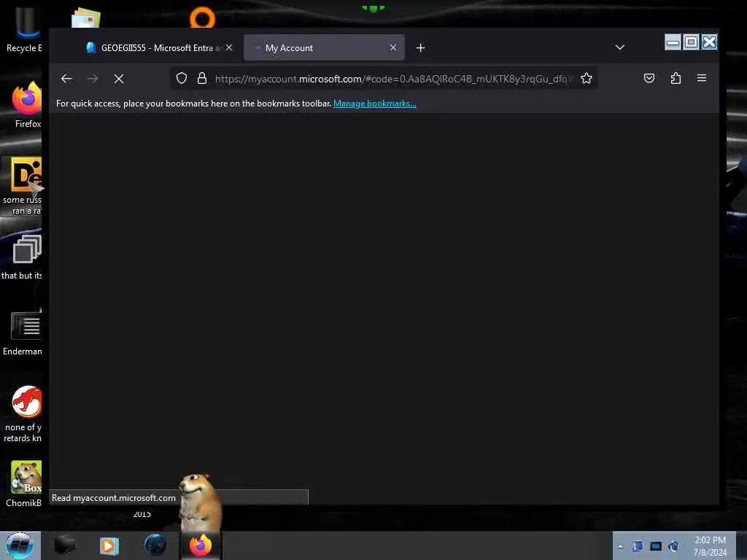Go back to the previous page
Image resolution: width=747 pixels, height=560 pixels.
(66, 79)
